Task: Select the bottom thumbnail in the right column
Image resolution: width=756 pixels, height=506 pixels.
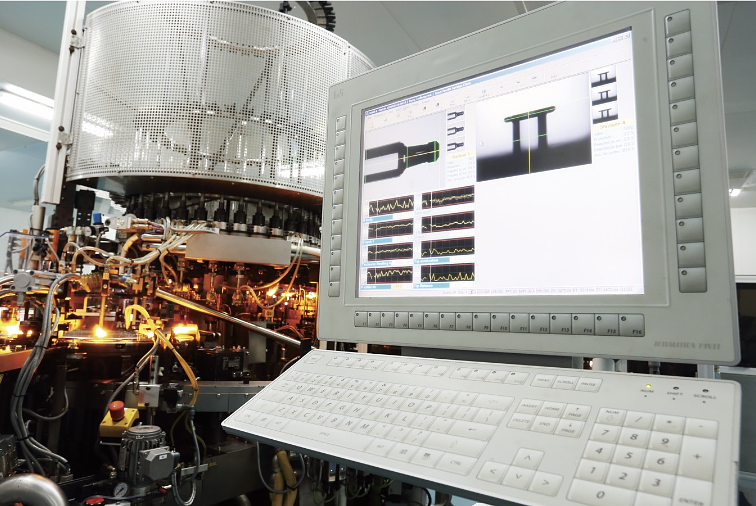Action: 604,114
